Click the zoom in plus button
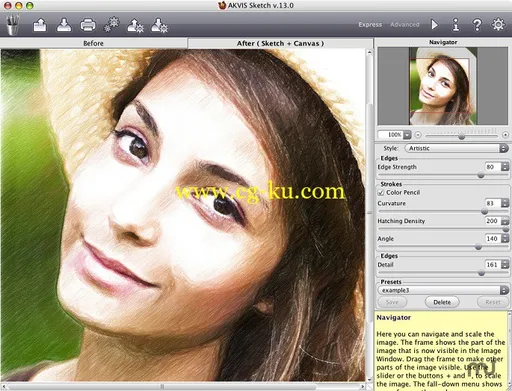Viewport: 512px width, 391px height. [505, 135]
